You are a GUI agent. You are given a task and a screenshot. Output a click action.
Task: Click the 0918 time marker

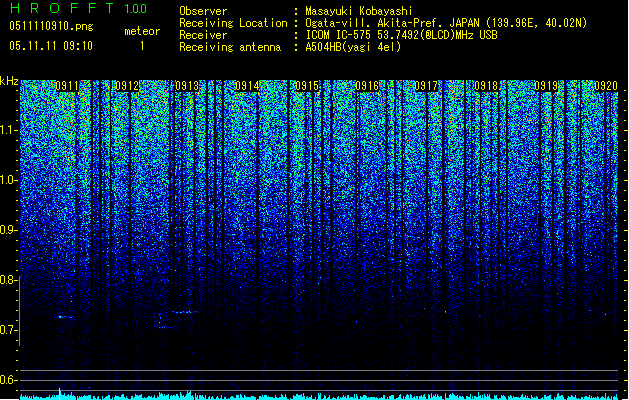[x=486, y=86]
